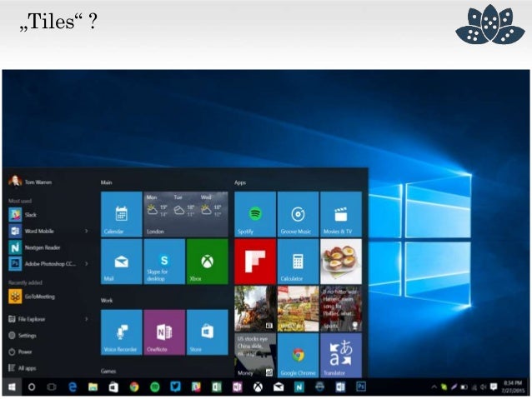Open Word from the taskbar
Screen dimensions: 532x399
point(340,387)
